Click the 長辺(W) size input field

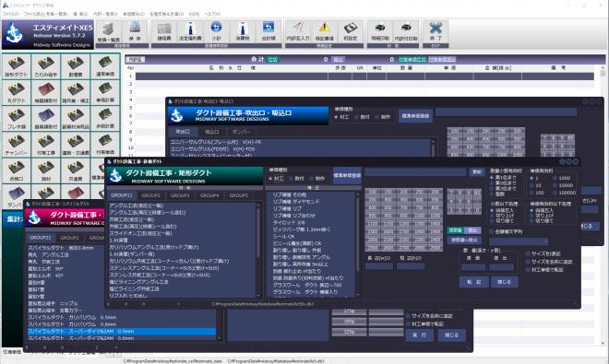378,266
